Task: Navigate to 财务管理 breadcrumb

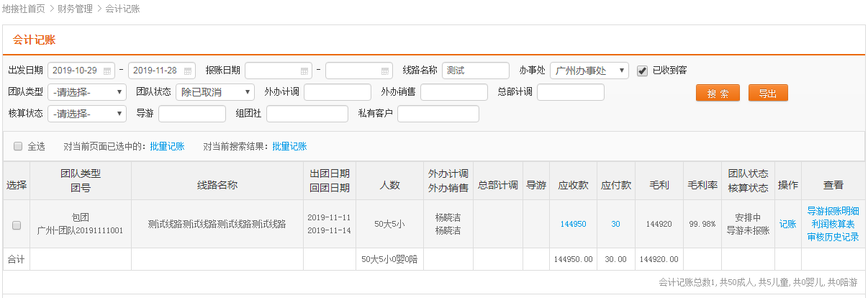Action: (x=75, y=9)
